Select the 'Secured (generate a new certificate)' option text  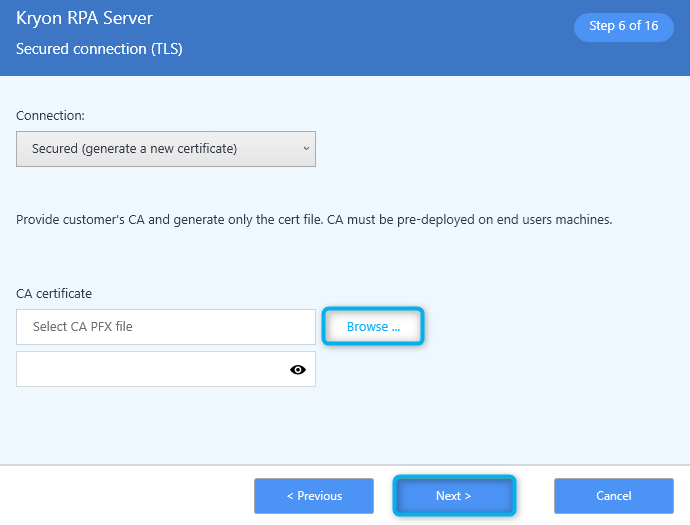coord(134,149)
